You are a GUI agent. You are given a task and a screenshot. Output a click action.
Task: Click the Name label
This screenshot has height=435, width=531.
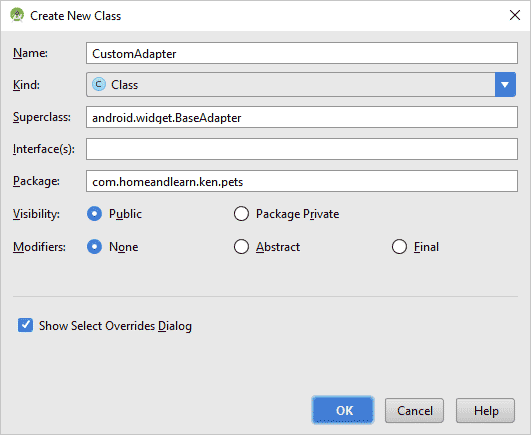pos(30,53)
